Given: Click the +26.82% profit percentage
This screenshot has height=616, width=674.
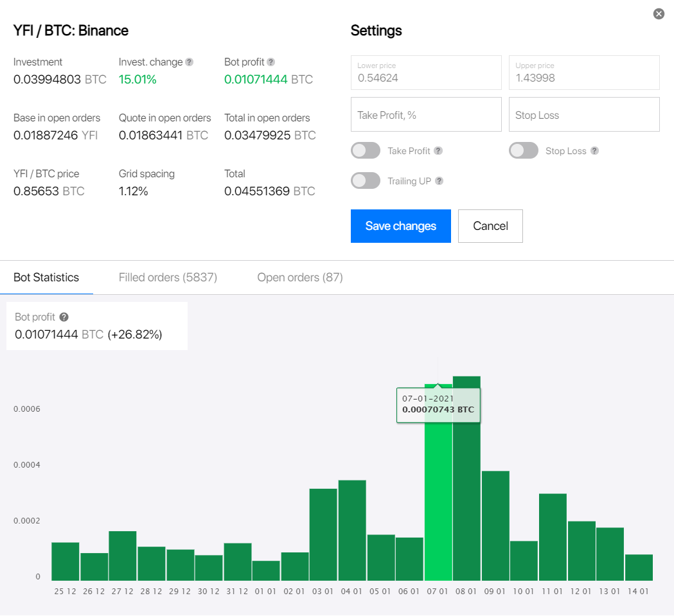Looking at the screenshot, I should pyautogui.click(x=135, y=335).
